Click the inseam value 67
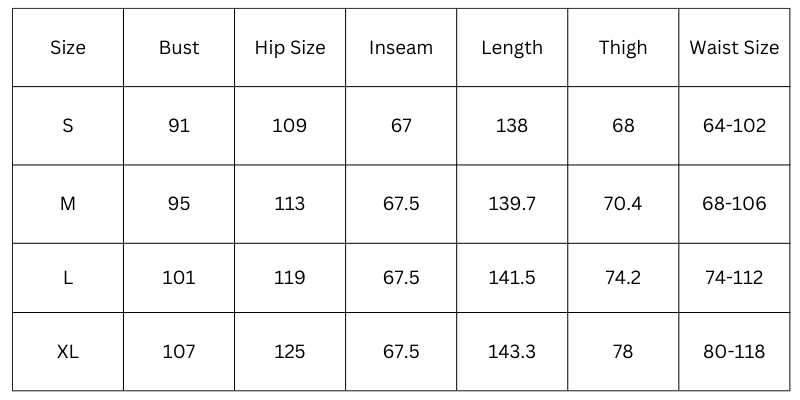The height and width of the screenshot is (400, 800). pos(401,126)
